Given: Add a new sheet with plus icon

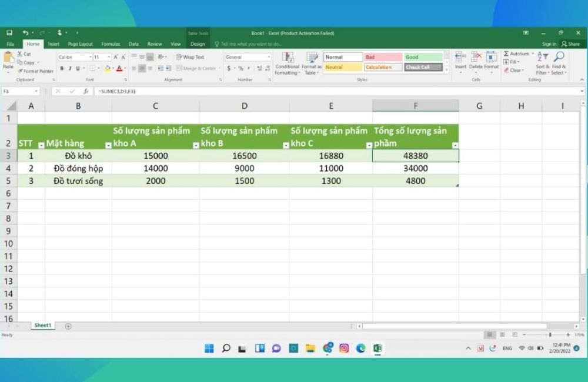Looking at the screenshot, I should point(68,326).
